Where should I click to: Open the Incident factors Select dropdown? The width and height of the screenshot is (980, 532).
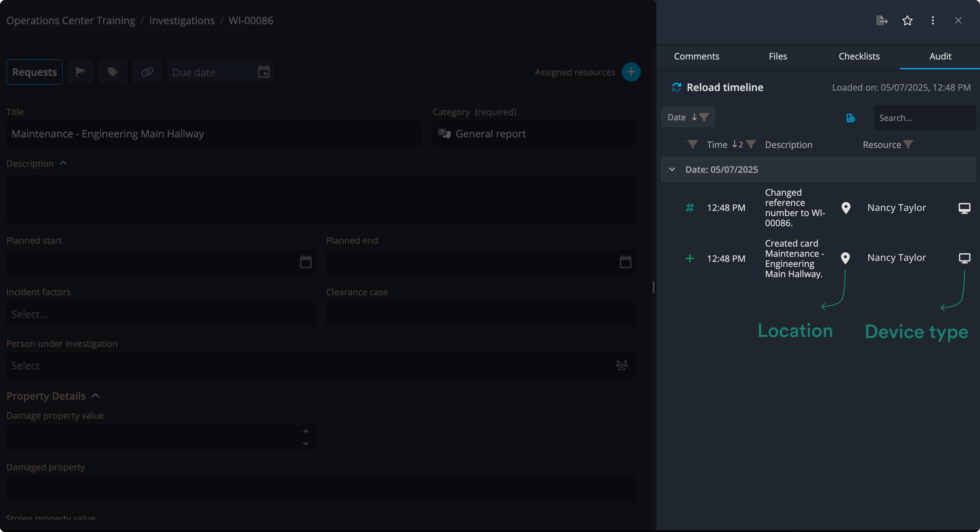pos(161,314)
